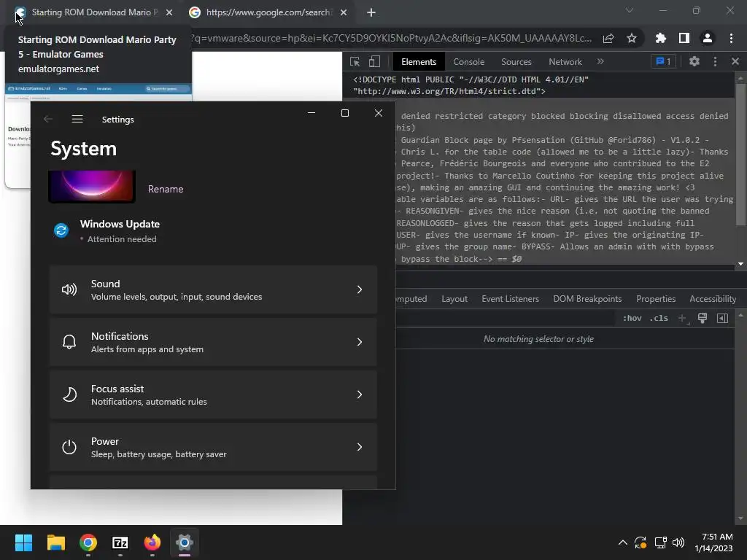Viewport: 747px width, 560px height.
Task: Select the Layout pane tab
Action: pyautogui.click(x=454, y=298)
